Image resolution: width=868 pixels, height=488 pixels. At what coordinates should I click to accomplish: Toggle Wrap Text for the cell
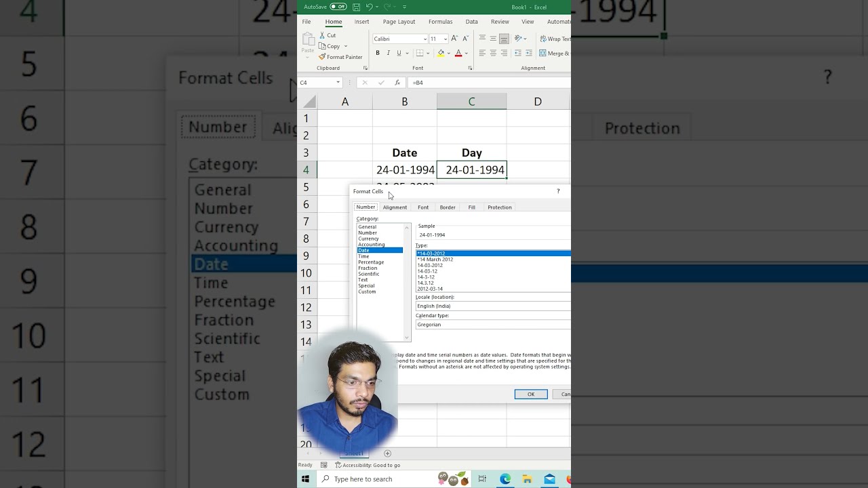tap(555, 39)
